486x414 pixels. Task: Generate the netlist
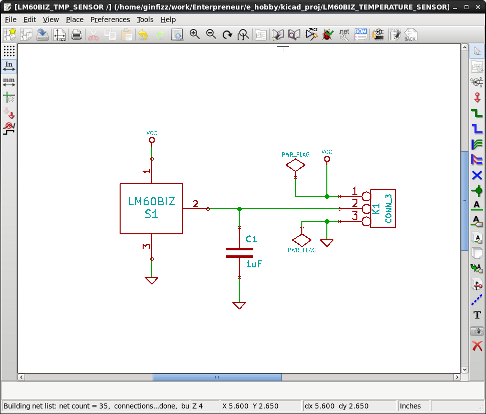click(x=344, y=34)
